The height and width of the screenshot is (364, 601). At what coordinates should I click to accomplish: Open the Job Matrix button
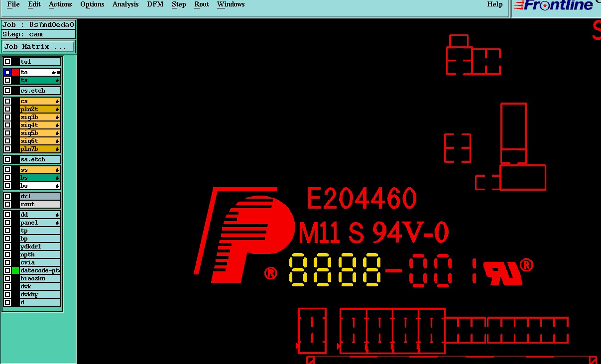38,46
